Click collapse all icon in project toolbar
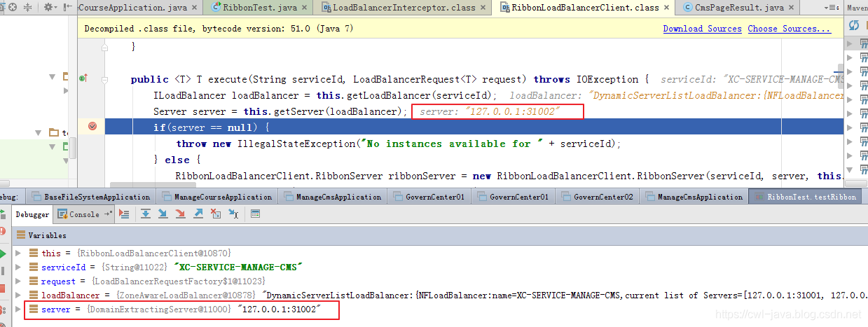 (27, 7)
